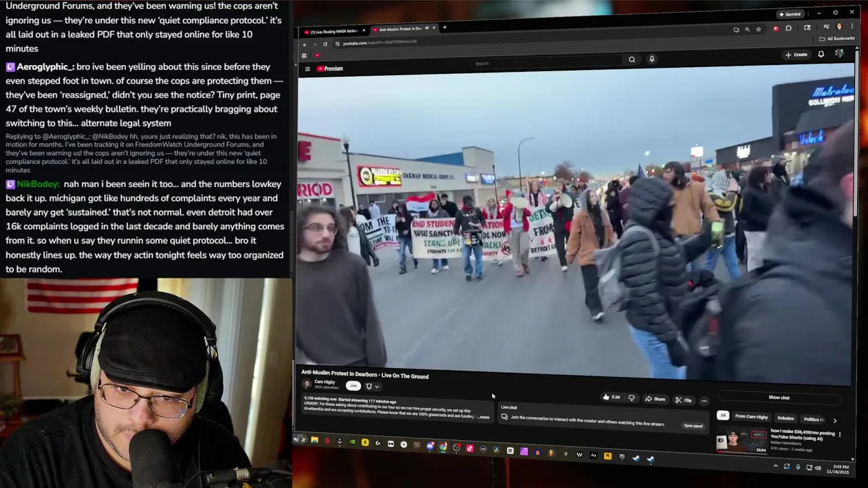Open the YouTube hamburger guide menu
Screen dimensions: 868x488
(307, 68)
